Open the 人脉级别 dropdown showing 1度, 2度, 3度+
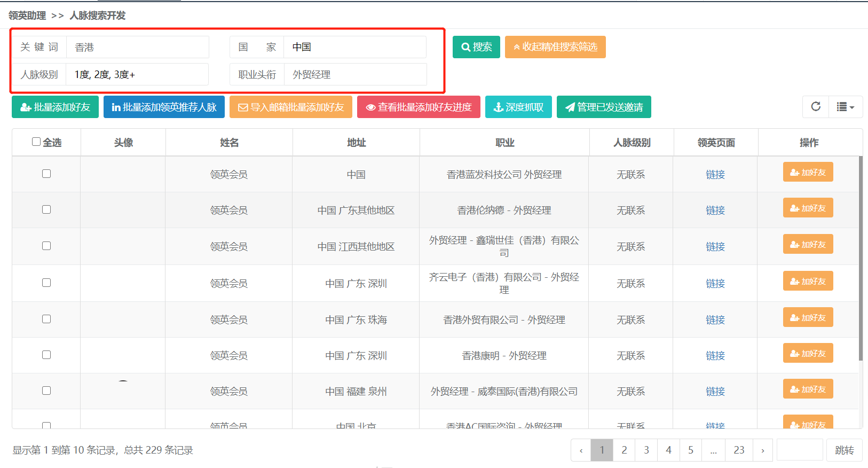Screen dimensions: 868x468 [x=137, y=74]
